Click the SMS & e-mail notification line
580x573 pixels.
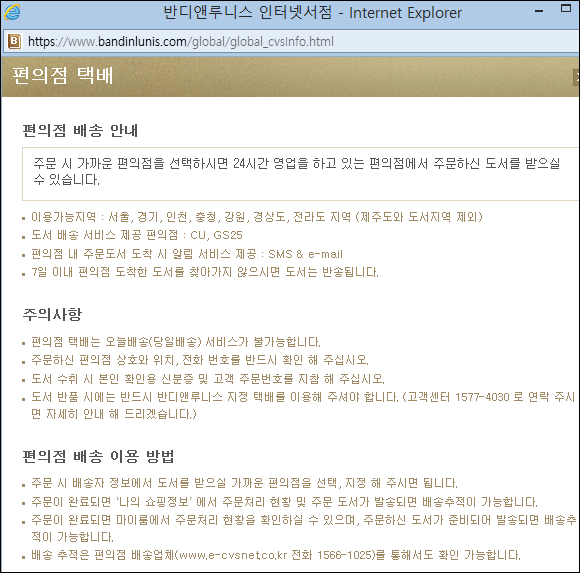187,254
